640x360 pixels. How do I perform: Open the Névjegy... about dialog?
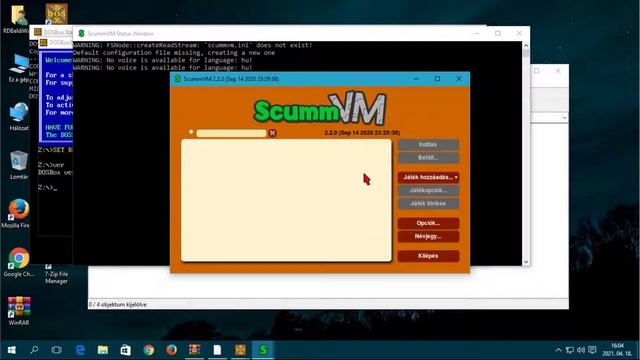click(x=428, y=236)
